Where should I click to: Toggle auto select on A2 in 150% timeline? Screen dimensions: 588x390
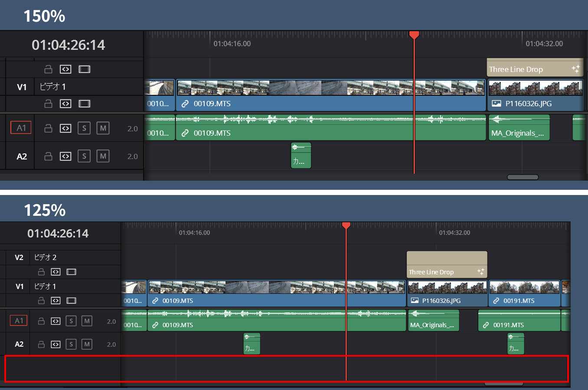coord(65,156)
